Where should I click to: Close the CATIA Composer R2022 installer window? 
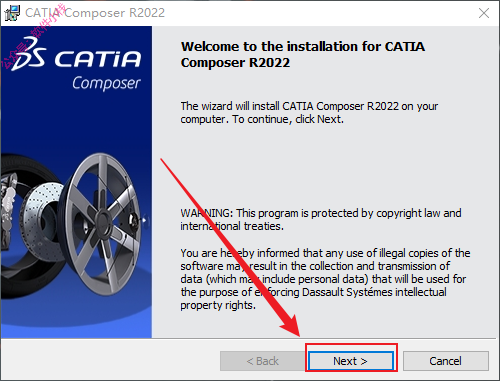[x=484, y=13]
